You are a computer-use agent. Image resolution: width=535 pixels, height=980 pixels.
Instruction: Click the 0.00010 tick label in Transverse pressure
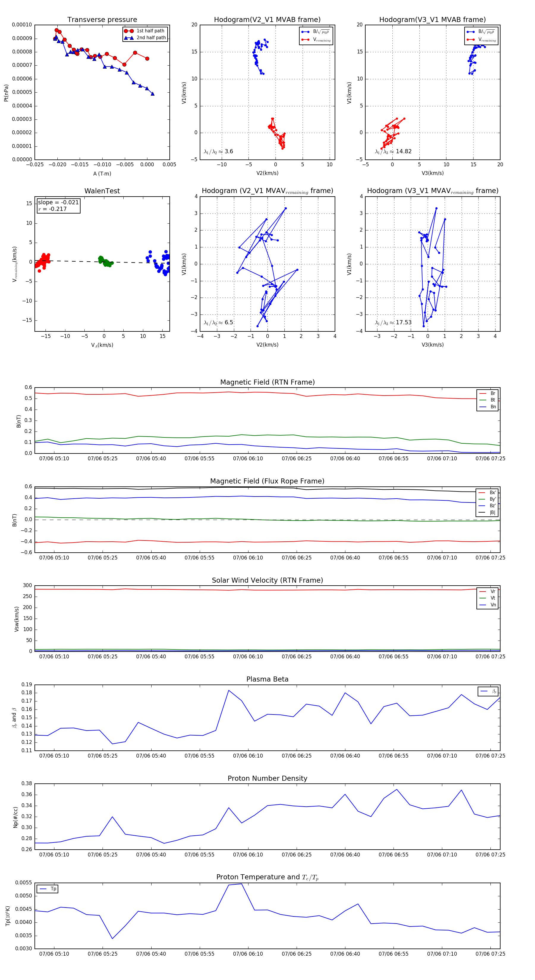point(22,25)
